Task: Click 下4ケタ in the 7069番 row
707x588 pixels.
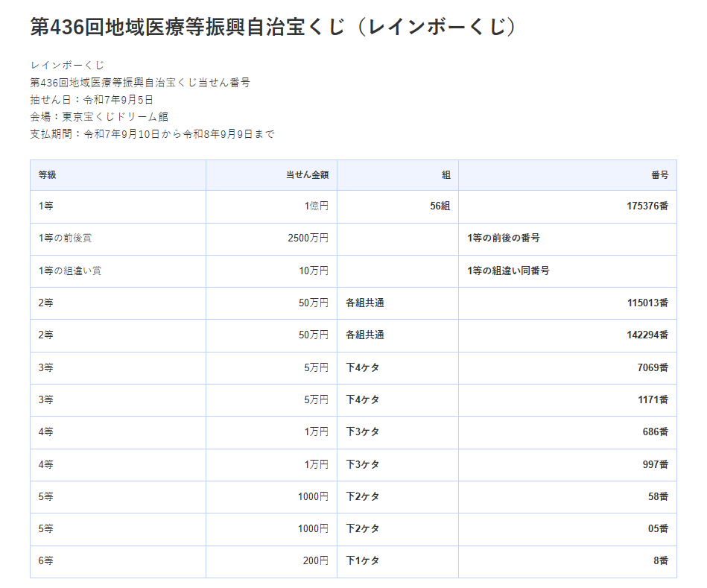Action: (x=363, y=367)
